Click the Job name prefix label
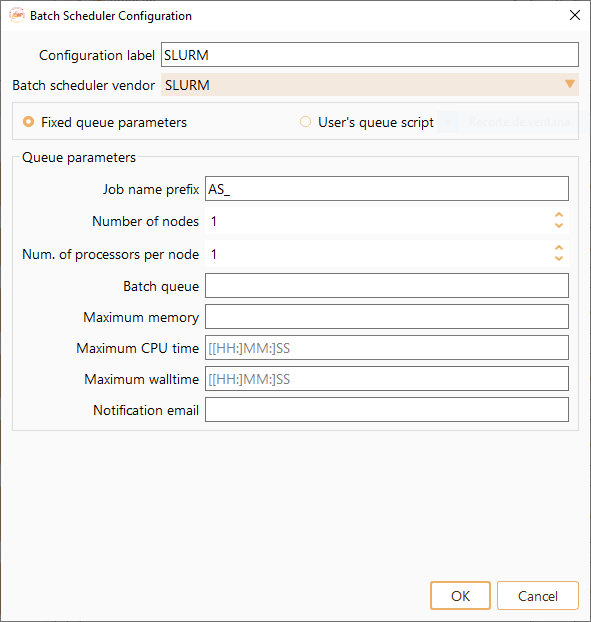The width and height of the screenshot is (591, 622). point(151,189)
